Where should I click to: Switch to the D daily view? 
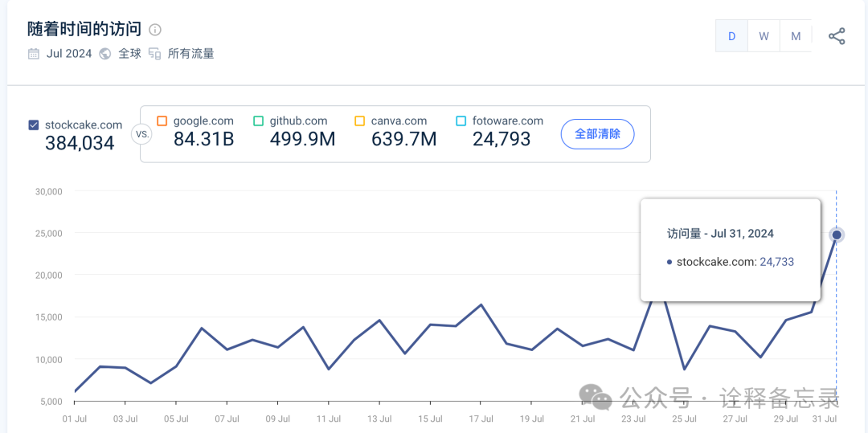[x=732, y=36]
